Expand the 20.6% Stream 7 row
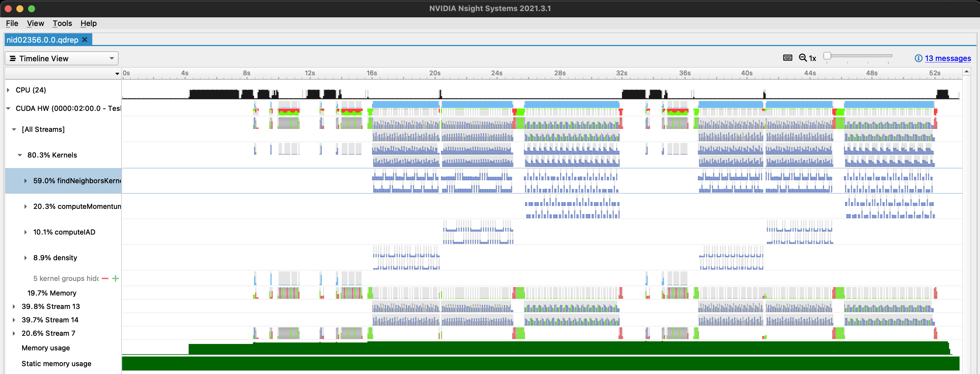 tap(14, 333)
